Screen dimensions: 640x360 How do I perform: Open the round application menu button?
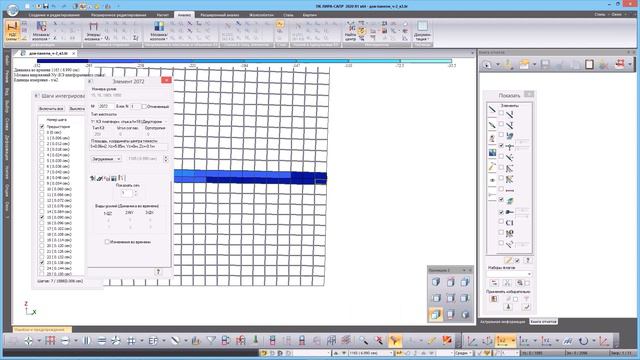12,9
